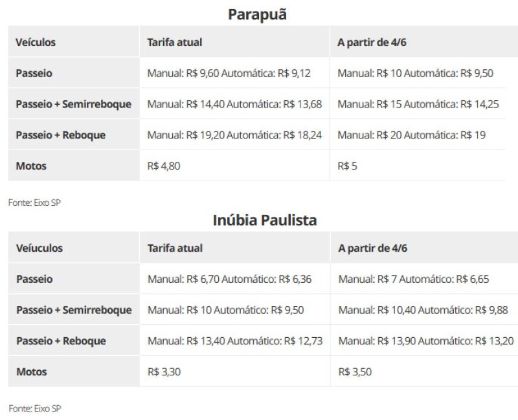The image size is (518, 420).
Task: Click Passeio + Reboque label in Parapuã table
Action: coord(61,135)
